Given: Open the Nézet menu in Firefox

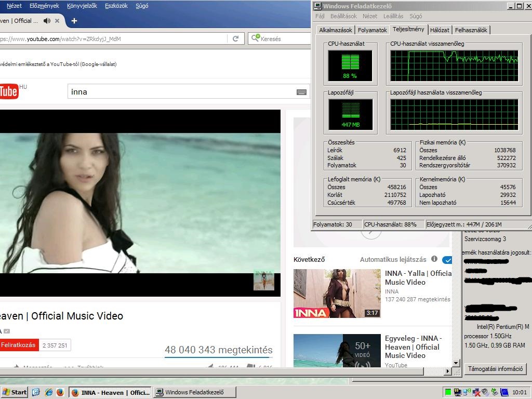Looking at the screenshot, I should (14, 6).
